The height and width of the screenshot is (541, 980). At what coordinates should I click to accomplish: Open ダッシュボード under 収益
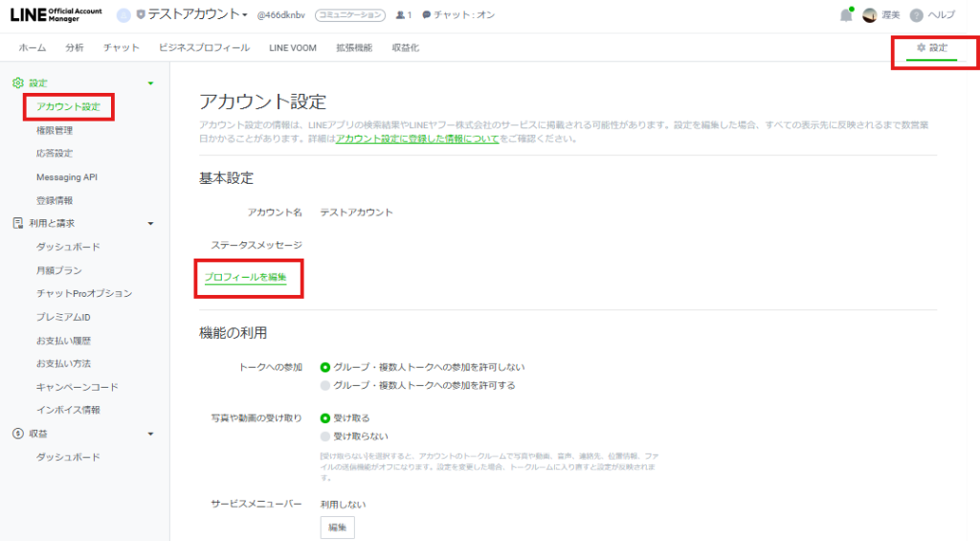(68, 457)
